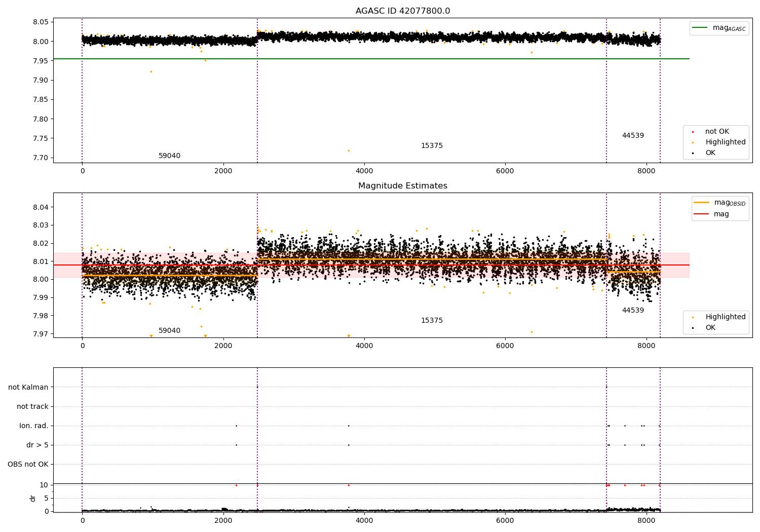
Task: Click the 4000 x-tick under the top plot
Action: point(364,171)
